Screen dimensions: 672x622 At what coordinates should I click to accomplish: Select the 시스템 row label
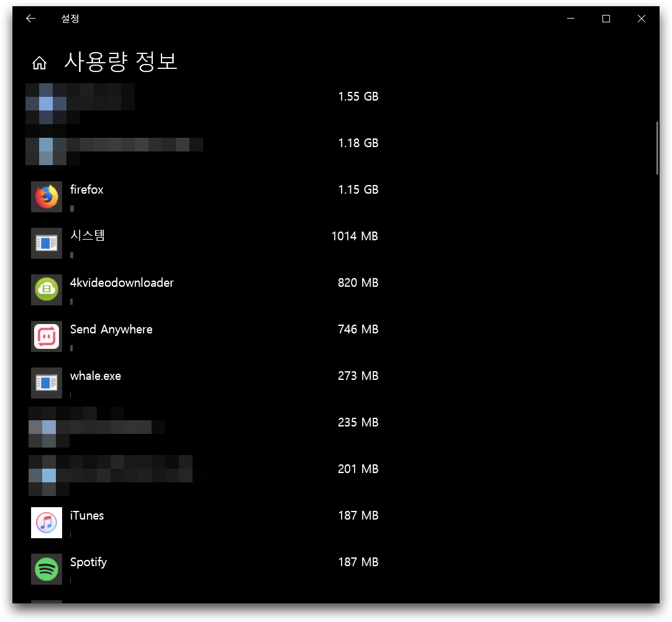click(x=88, y=236)
